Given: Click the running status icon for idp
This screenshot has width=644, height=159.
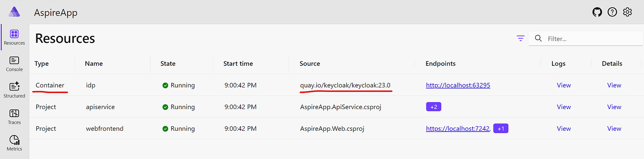Looking at the screenshot, I should 165,85.
